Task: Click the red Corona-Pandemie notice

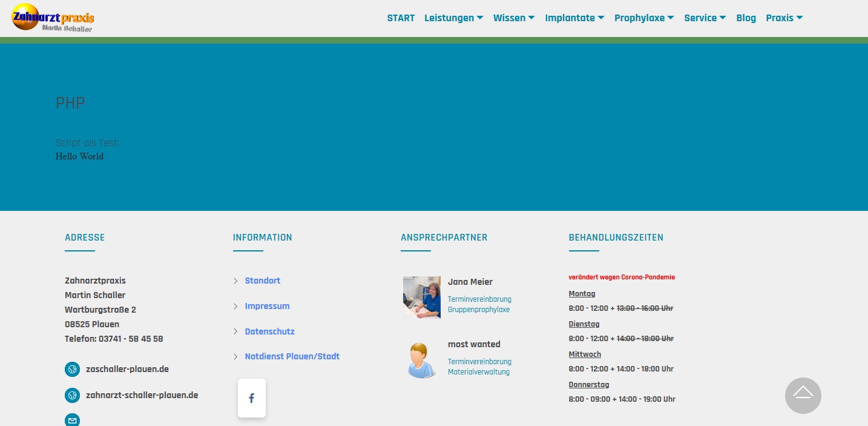Action: (x=622, y=277)
